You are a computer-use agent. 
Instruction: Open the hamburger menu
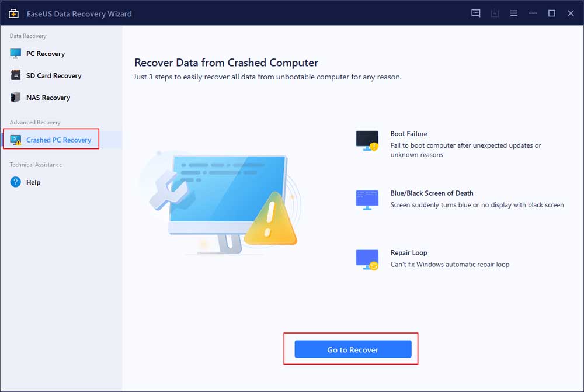(x=513, y=13)
